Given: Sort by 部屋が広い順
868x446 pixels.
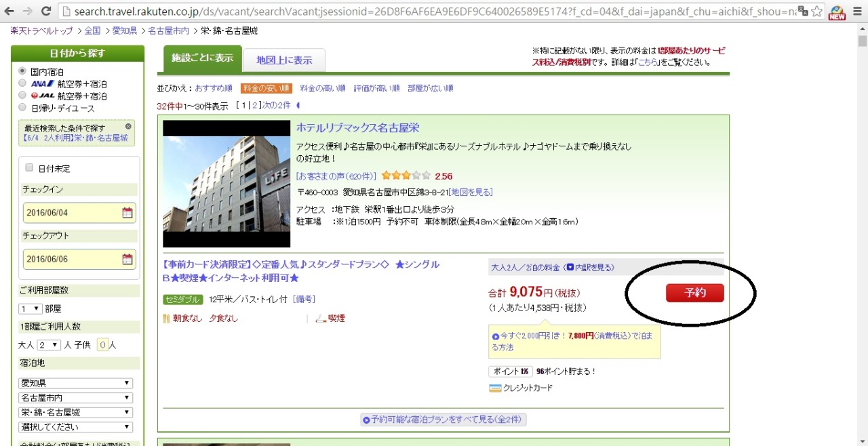Looking at the screenshot, I should pos(431,88).
